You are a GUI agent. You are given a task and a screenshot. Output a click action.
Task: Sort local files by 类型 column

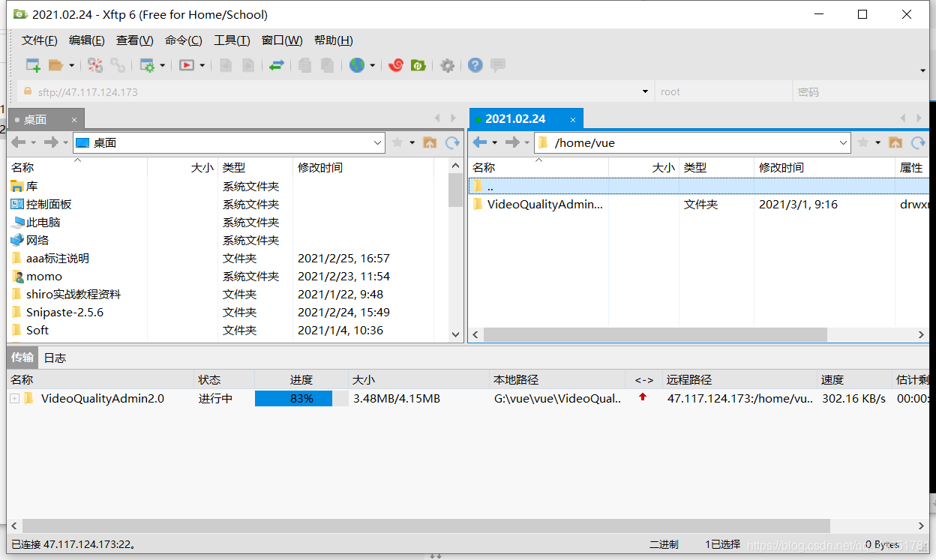255,167
